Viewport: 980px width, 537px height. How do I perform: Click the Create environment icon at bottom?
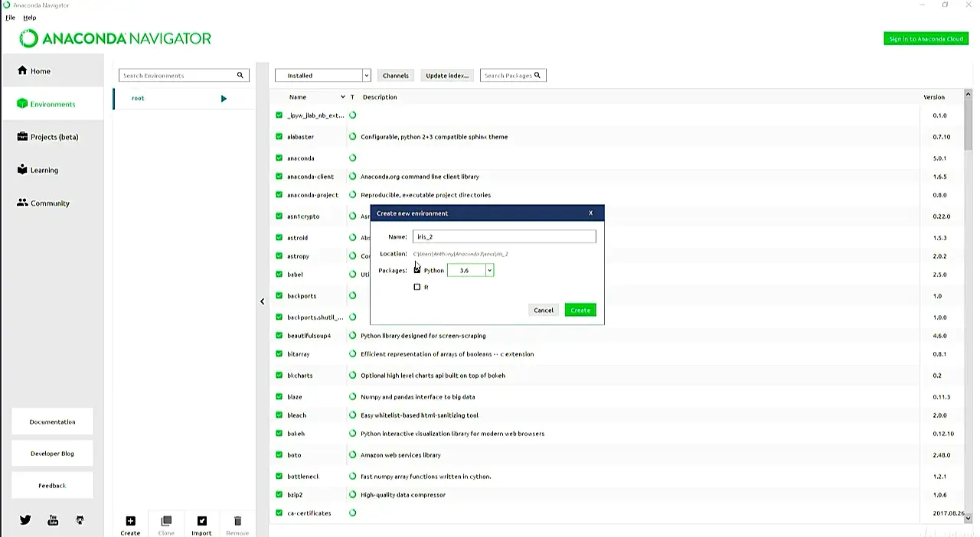130,521
